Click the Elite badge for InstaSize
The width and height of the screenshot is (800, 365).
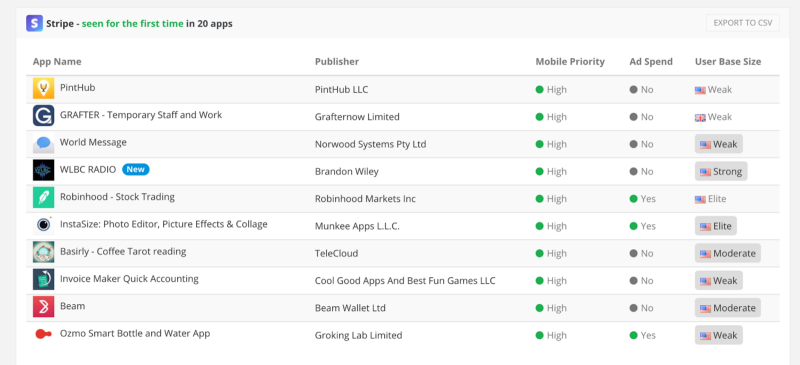pos(716,226)
